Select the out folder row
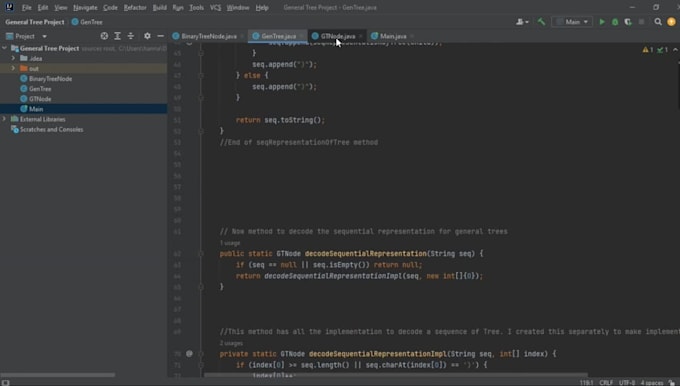Viewport: 680px width, 386px height. point(83,69)
